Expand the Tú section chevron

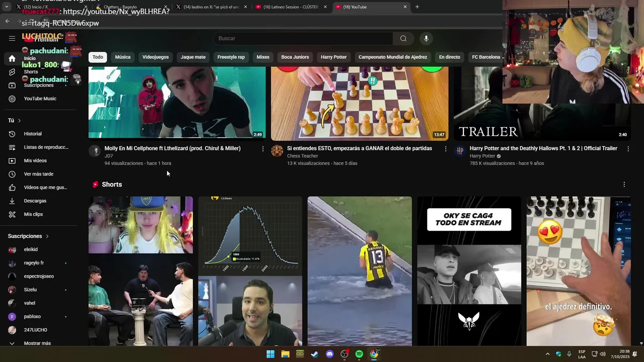point(19,121)
